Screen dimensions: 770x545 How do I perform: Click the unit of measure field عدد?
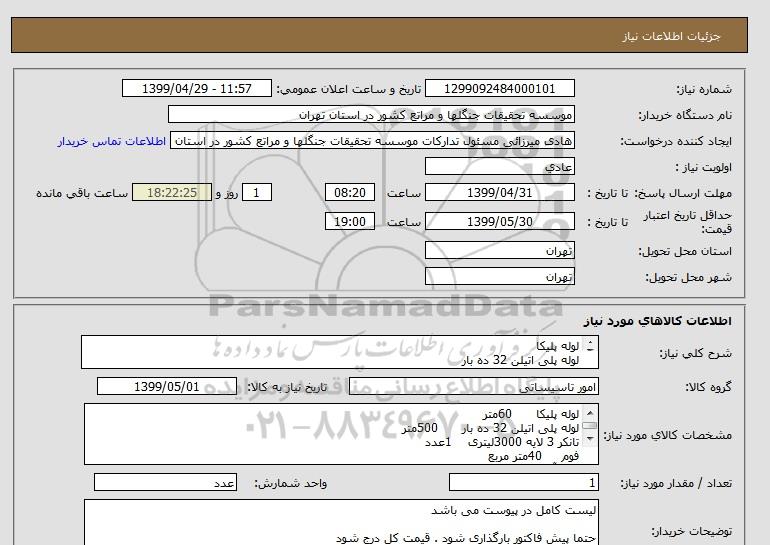pos(165,483)
